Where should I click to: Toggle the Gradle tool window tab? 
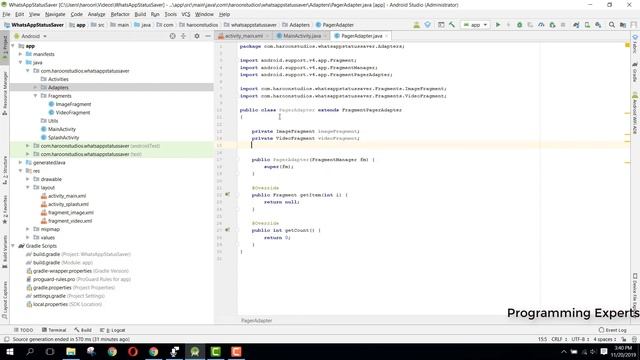(x=635, y=71)
